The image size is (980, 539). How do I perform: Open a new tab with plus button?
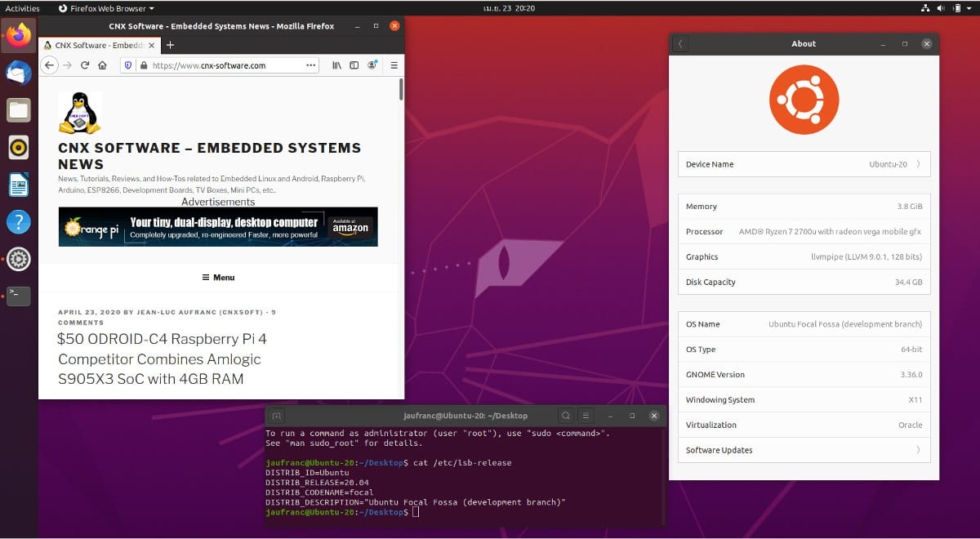pos(170,45)
